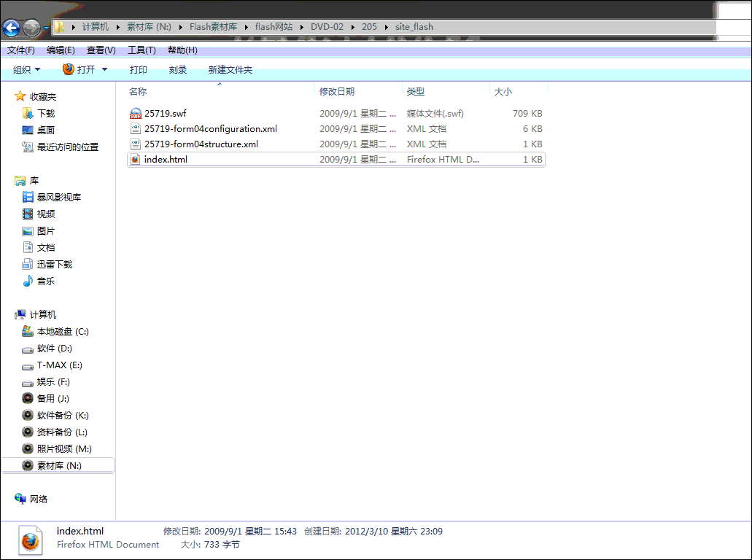Open 暴风影视库 library icon
The width and height of the screenshot is (752, 560).
pyautogui.click(x=28, y=197)
